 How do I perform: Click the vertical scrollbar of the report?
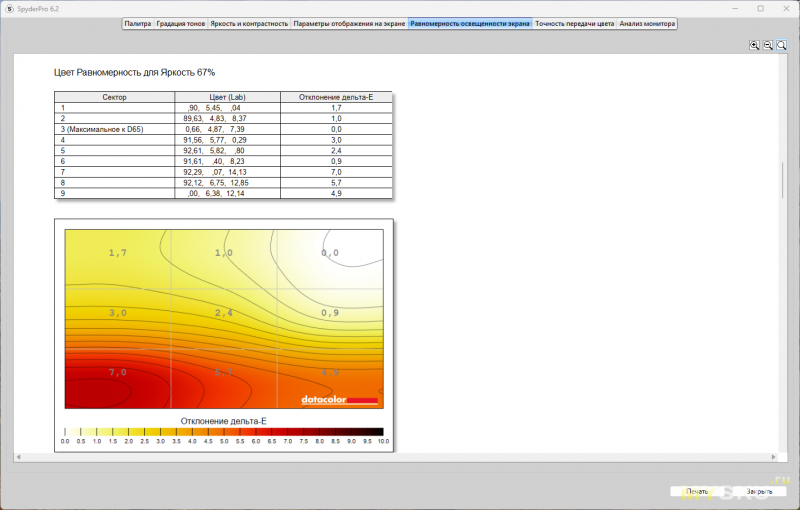pos(783,180)
